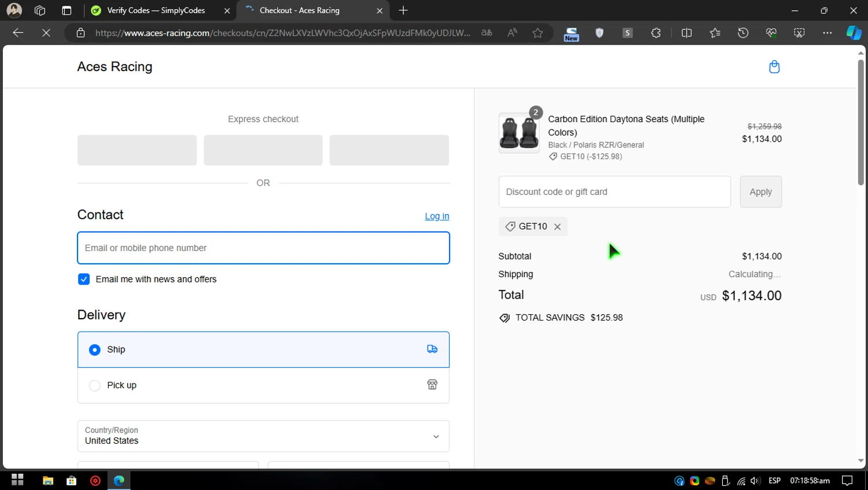The image size is (868, 490).
Task: Focus the Discount code or gift card field
Action: (614, 192)
